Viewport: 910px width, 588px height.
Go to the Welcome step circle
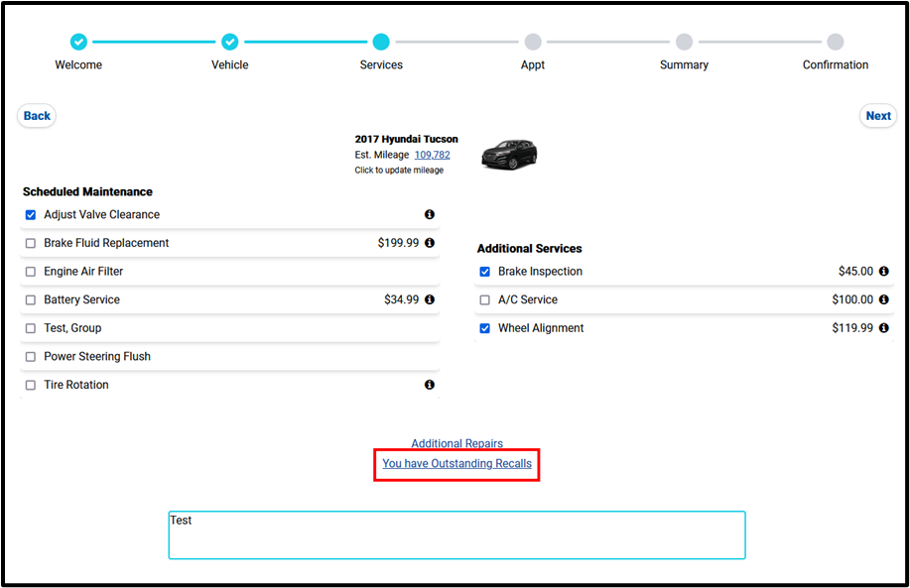click(x=78, y=42)
